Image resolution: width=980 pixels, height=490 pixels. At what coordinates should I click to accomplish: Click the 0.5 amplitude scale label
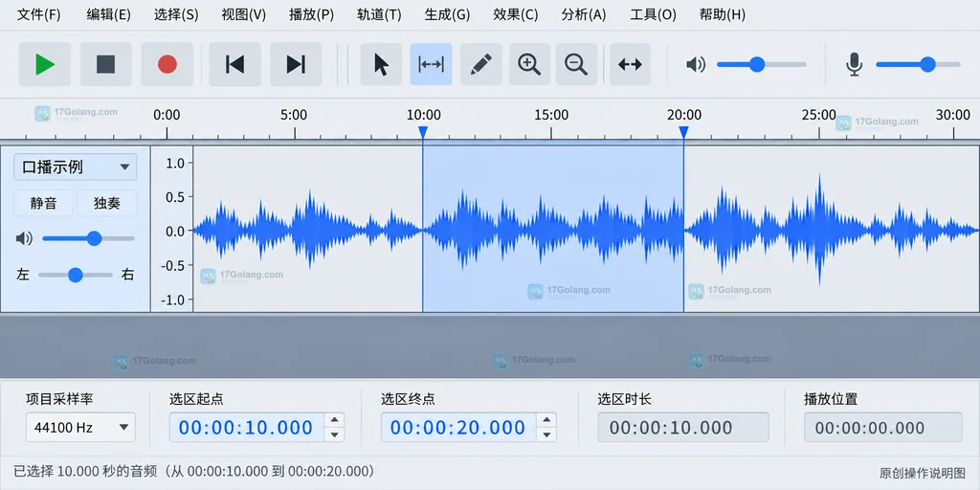coord(175,197)
